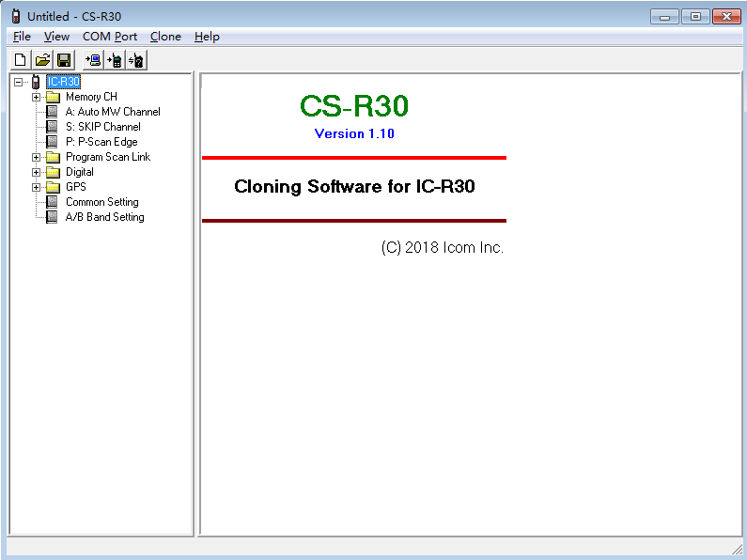The height and width of the screenshot is (560, 747).
Task: Expand the Memory CH tree node
Action: tap(37, 97)
